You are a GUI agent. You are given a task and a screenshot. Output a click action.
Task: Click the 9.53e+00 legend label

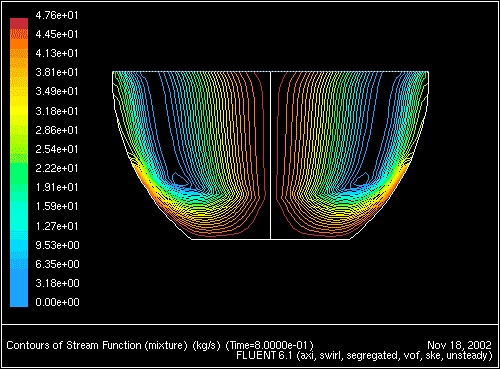point(57,245)
